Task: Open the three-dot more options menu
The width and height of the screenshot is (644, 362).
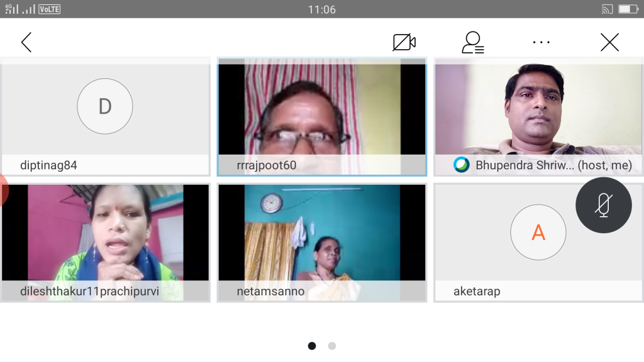Action: 541,42
